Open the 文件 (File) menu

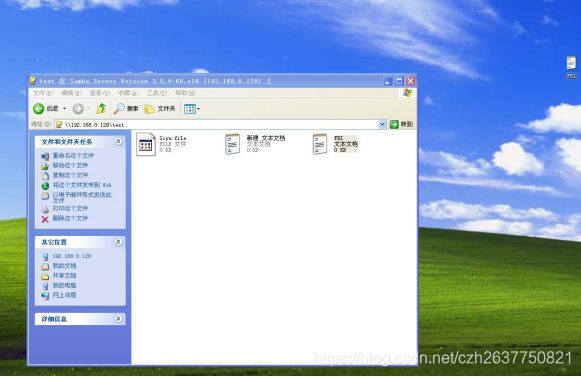[43, 93]
